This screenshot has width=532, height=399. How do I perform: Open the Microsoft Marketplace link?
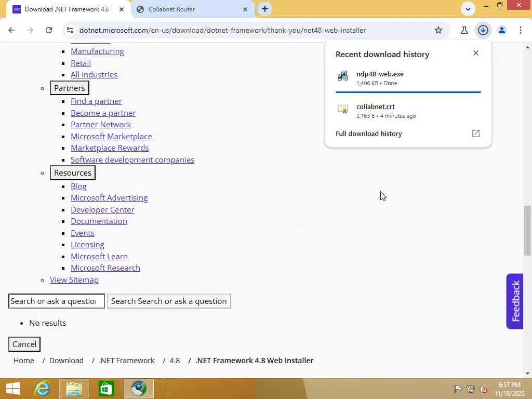(111, 137)
